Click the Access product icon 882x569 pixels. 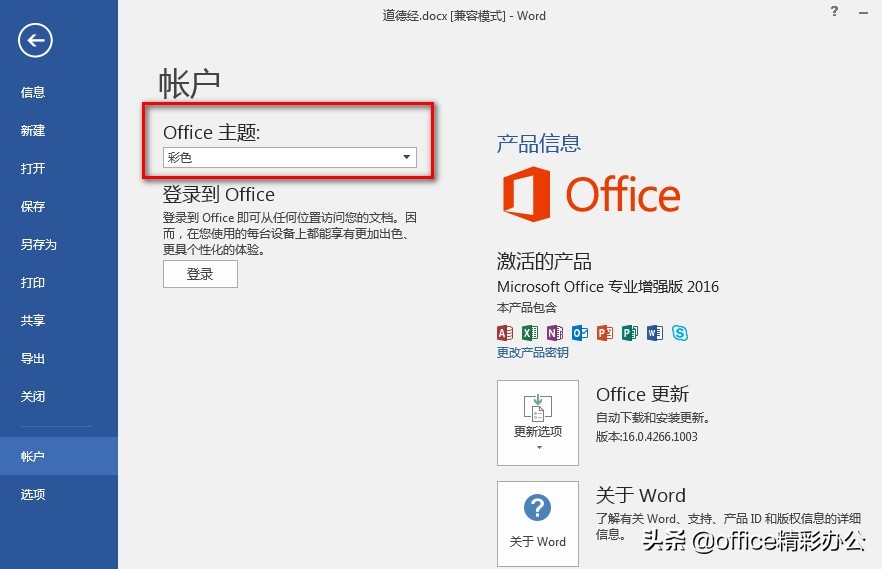pyautogui.click(x=505, y=333)
